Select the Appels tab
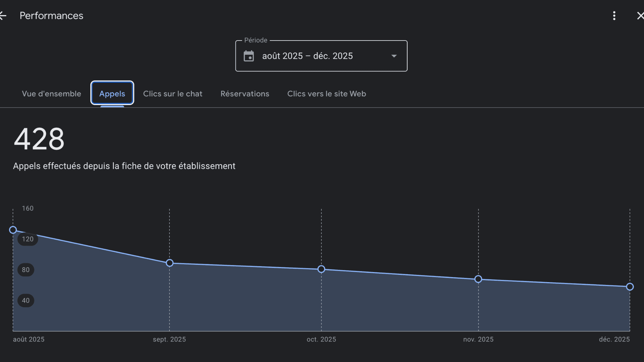This screenshot has width=644, height=362. click(x=112, y=94)
